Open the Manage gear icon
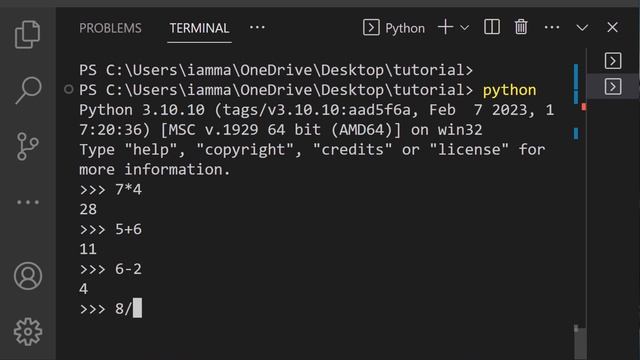Viewport: 640px width, 360px height. click(28, 332)
